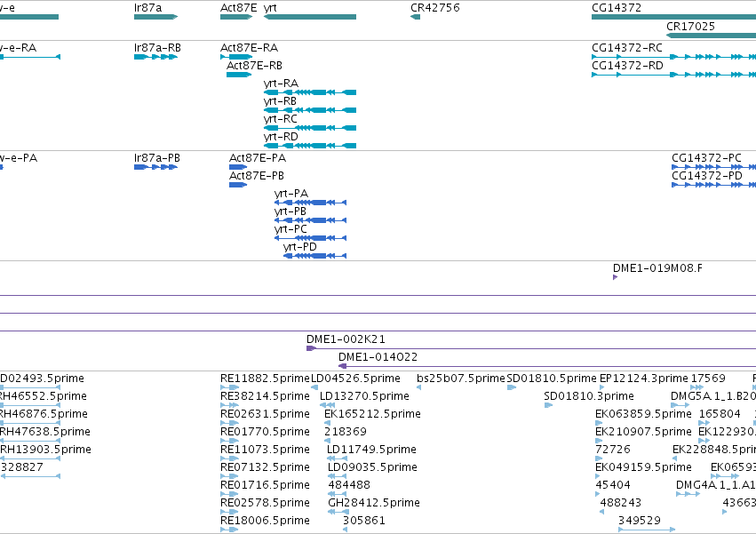756x534 pixels.
Task: Select transcript Act87E-RA
Action: tap(236, 57)
